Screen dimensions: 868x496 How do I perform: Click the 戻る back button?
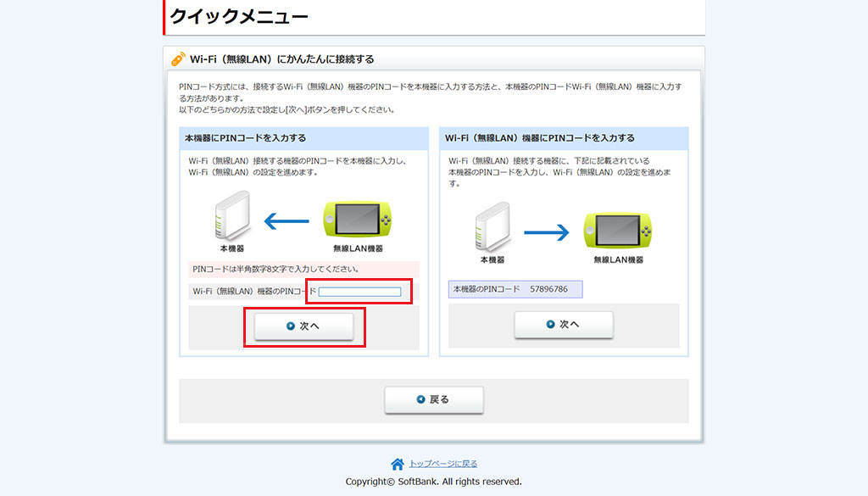[434, 399]
